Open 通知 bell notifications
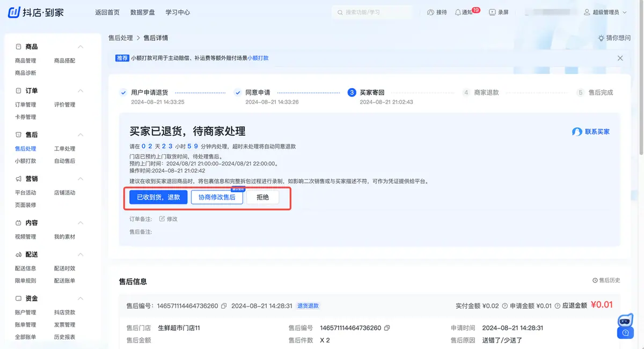Viewport: 644px width, 349px height. pos(458,12)
